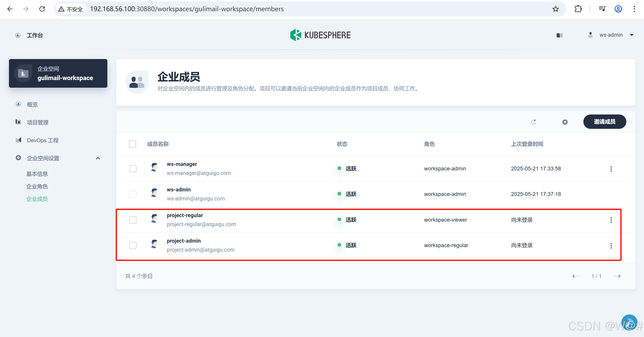
Task: Open more actions for project-admin
Action: [x=611, y=246]
